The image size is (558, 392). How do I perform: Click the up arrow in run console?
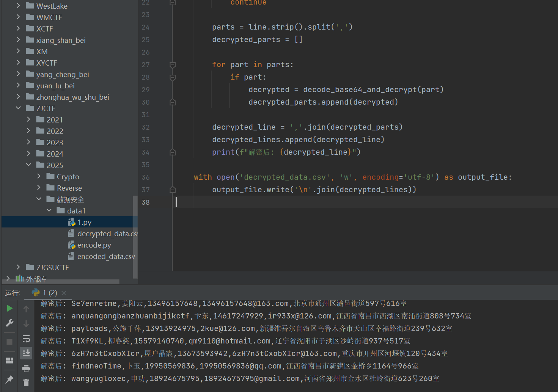click(x=26, y=309)
